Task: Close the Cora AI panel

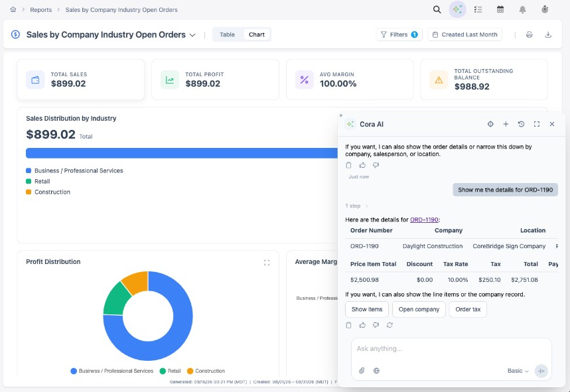Action: (552, 124)
